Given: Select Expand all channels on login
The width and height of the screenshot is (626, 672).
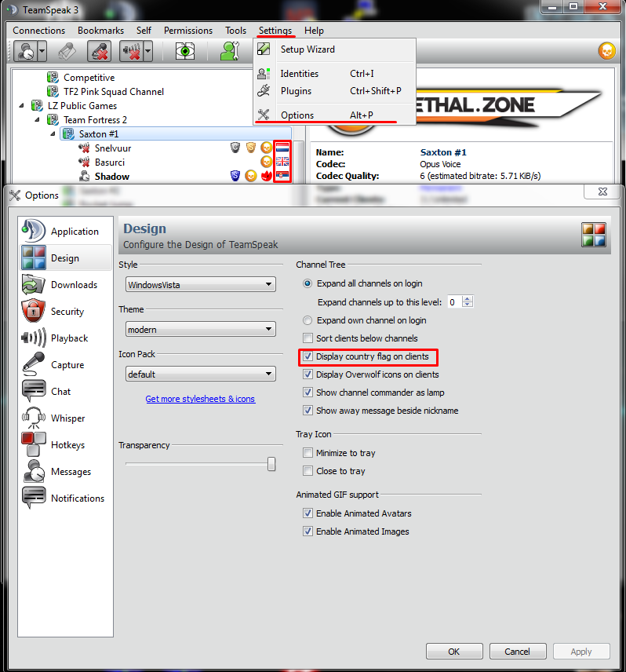Looking at the screenshot, I should click(308, 283).
